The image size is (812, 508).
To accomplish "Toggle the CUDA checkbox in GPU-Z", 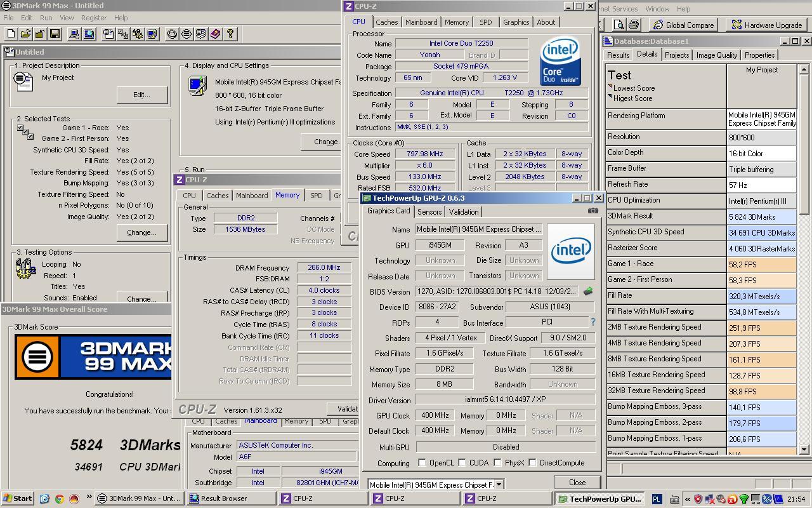I will tap(462, 463).
